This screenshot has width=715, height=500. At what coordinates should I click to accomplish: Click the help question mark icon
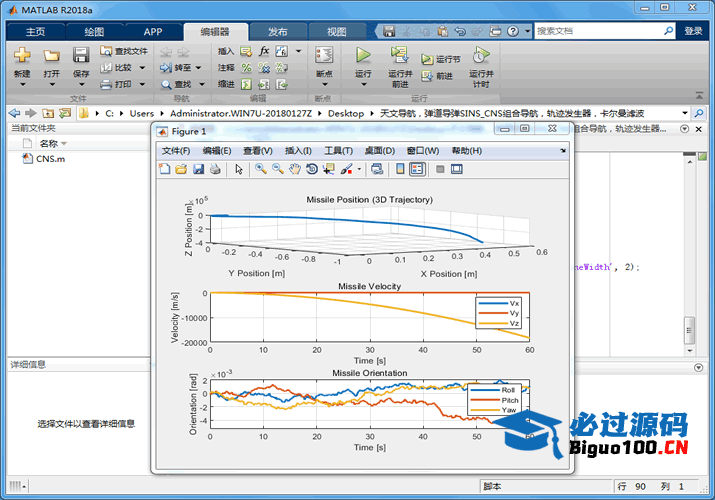point(513,31)
